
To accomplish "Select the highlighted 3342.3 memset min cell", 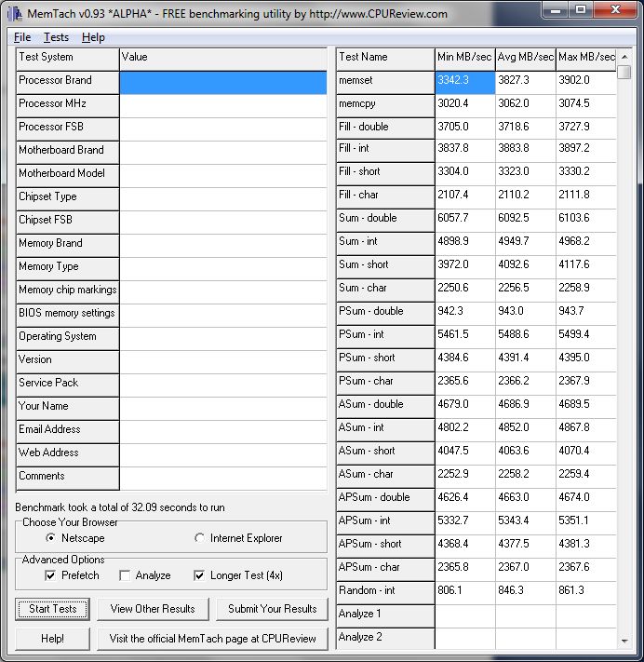I will tap(465, 82).
